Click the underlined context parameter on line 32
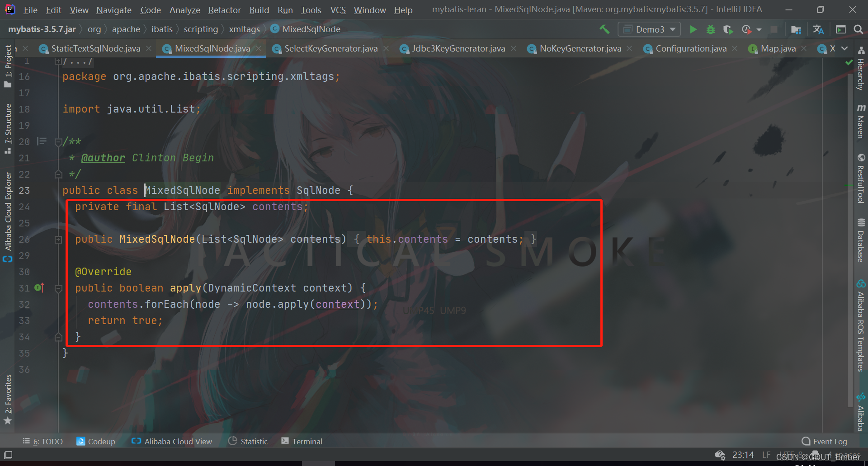Screen dimensions: 868x466 tap(337, 304)
